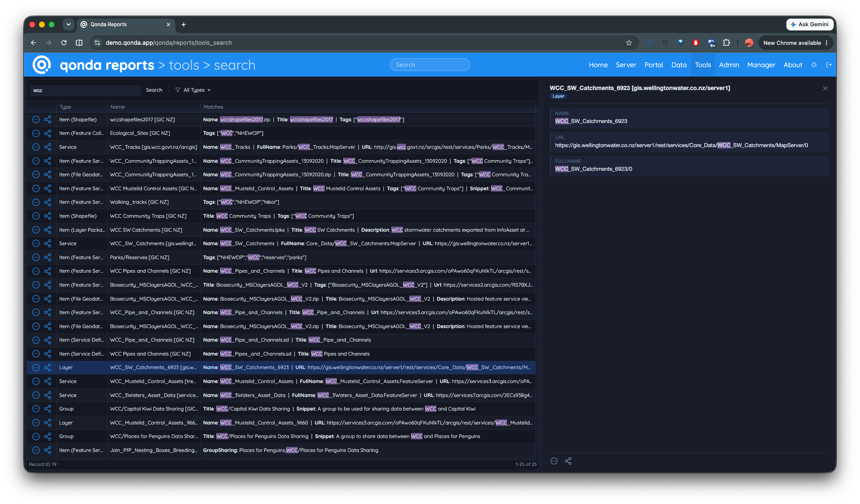Details icon for Parks/Reserves row
Image resolution: width=860 pixels, height=504 pixels.
(36, 257)
